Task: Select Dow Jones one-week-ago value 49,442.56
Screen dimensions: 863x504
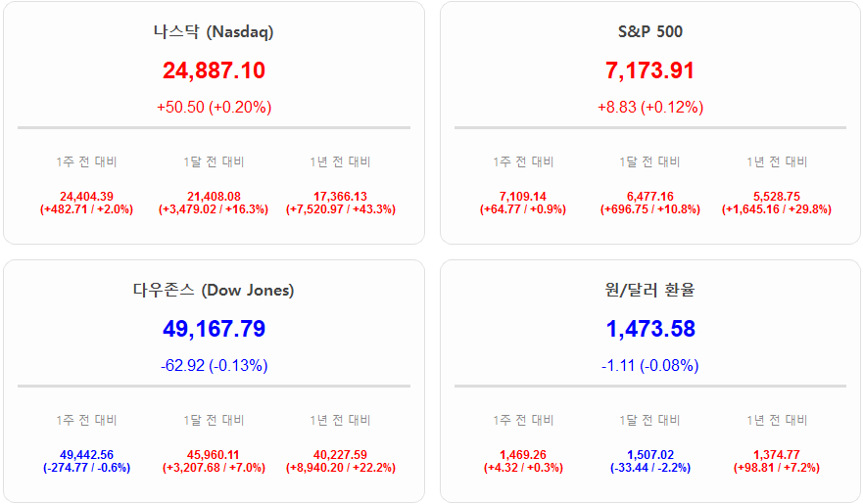Action: click(86, 455)
